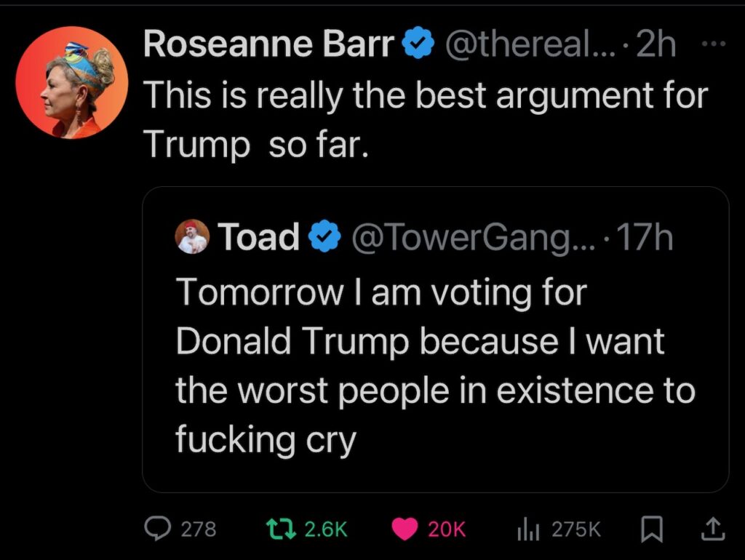This screenshot has width=745, height=560.
Task: Repost using the green retweet arrows
Action: pyautogui.click(x=280, y=529)
